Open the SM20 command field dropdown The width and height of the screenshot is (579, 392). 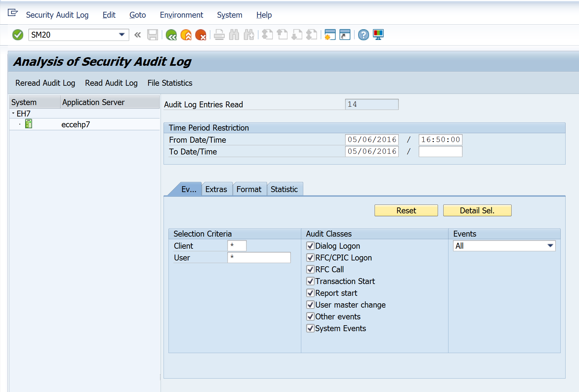[x=122, y=35]
